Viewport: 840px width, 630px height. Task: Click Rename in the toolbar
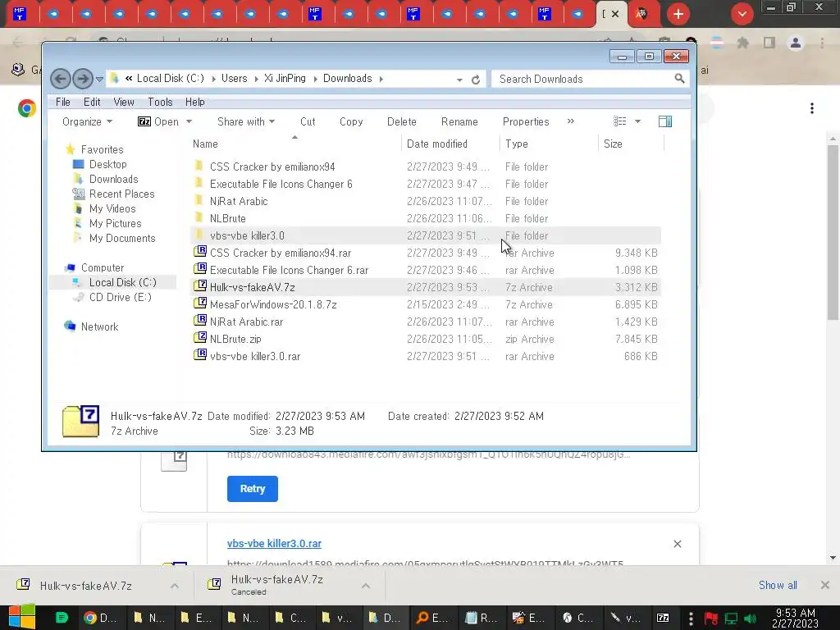459,121
